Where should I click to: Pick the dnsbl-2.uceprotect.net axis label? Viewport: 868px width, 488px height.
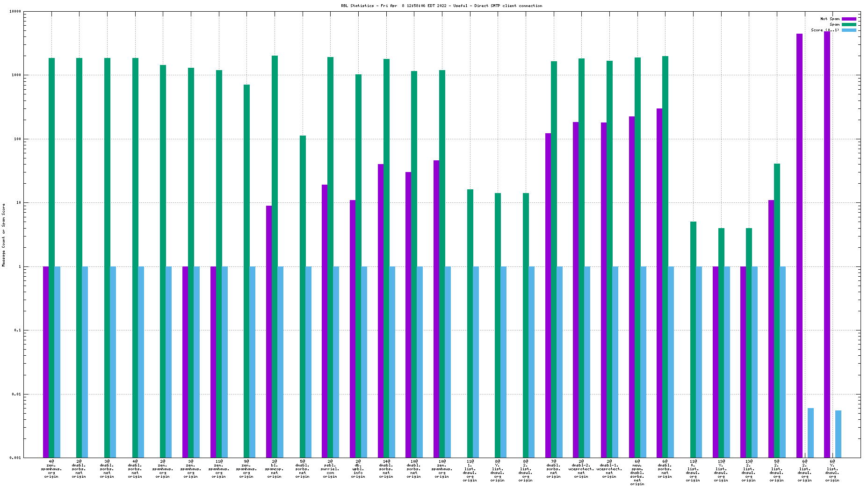581,469
